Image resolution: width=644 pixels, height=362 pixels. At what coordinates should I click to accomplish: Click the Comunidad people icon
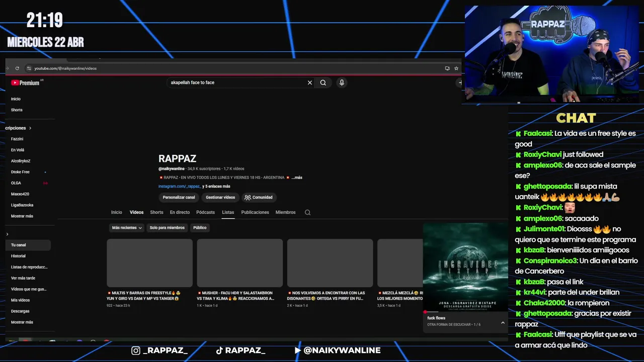[248, 198]
